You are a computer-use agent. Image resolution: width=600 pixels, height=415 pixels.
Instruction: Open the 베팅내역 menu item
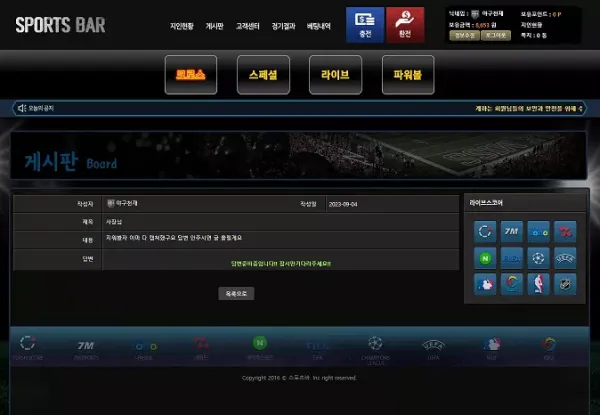(319, 26)
